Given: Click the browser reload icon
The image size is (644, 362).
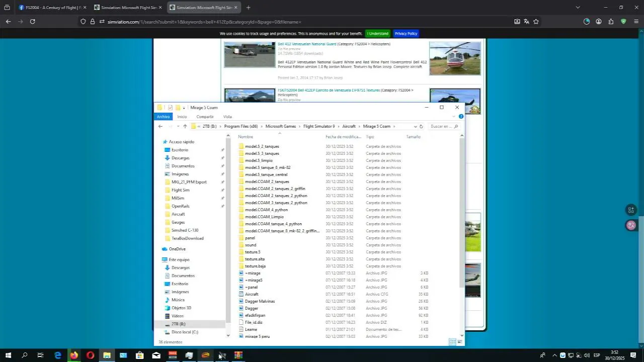Looking at the screenshot, I should click(33, 22).
